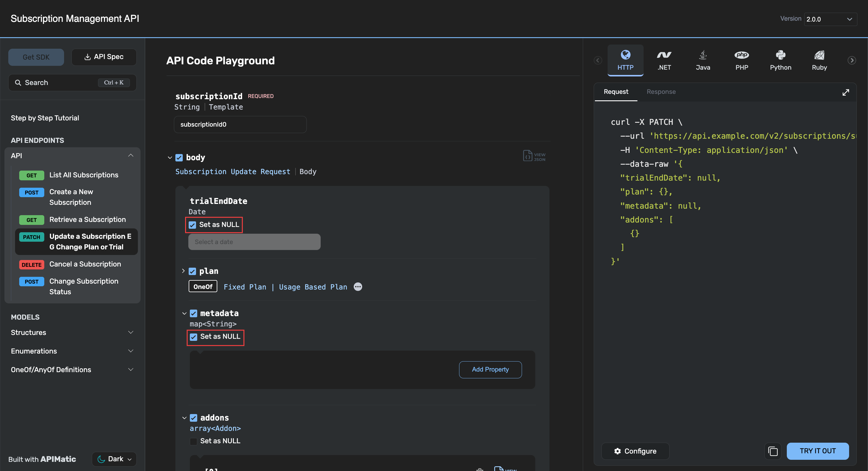Expand the code panel to fullscreen
Screen dimensions: 868x471
click(x=846, y=92)
